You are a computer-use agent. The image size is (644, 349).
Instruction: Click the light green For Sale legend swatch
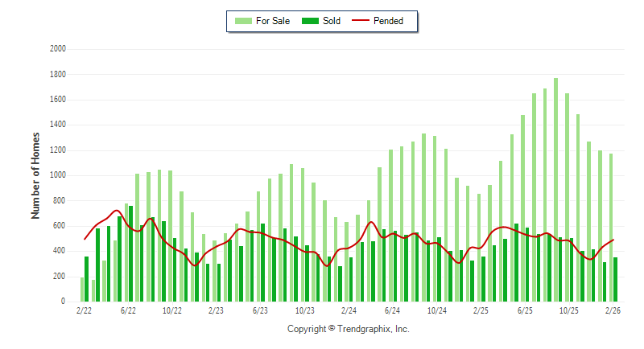pyautogui.click(x=242, y=21)
